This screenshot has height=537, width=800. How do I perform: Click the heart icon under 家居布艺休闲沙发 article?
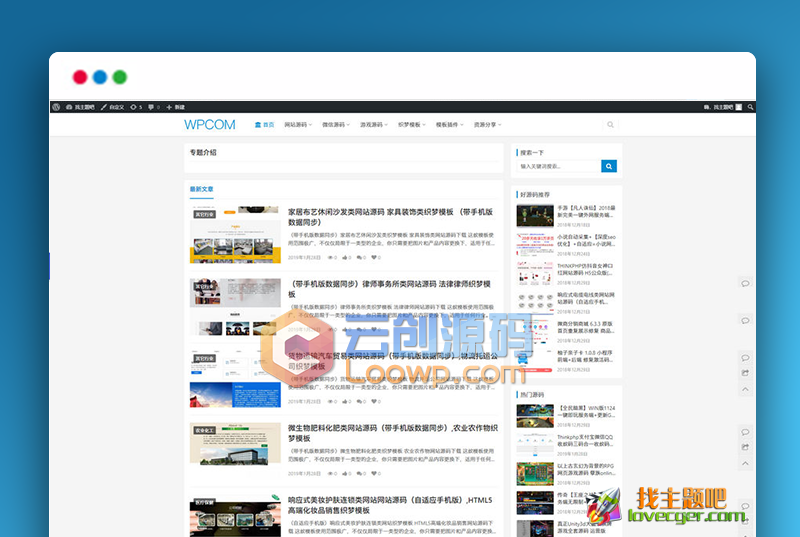tap(376, 258)
